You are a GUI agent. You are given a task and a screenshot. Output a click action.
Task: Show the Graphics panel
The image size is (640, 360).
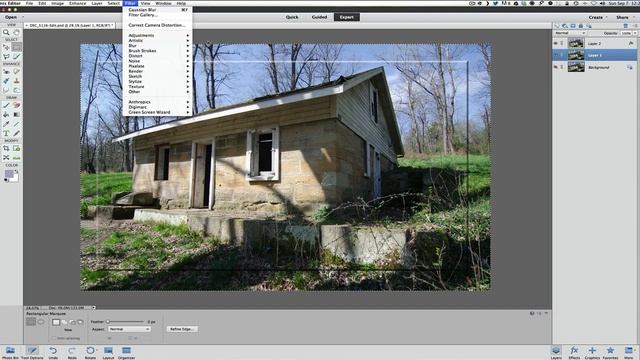(592, 352)
